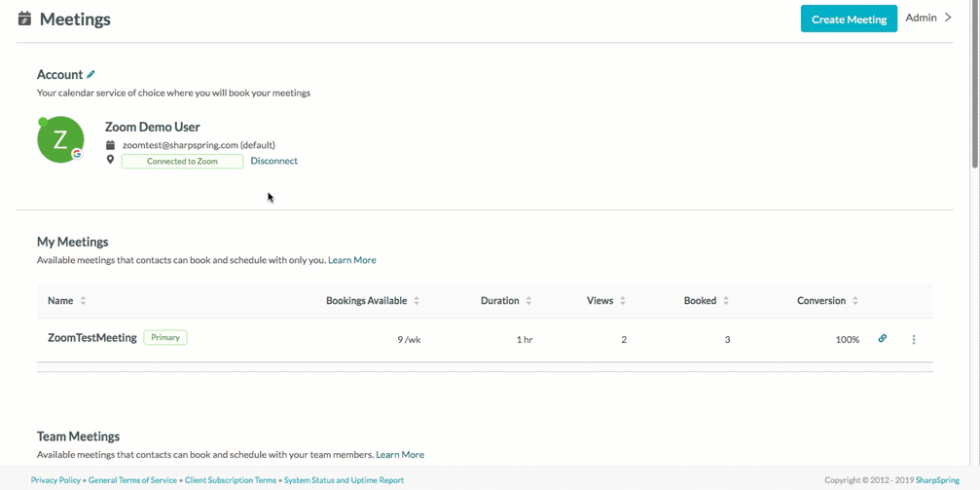
Task: Sort table by Name column arrows
Action: (83, 301)
